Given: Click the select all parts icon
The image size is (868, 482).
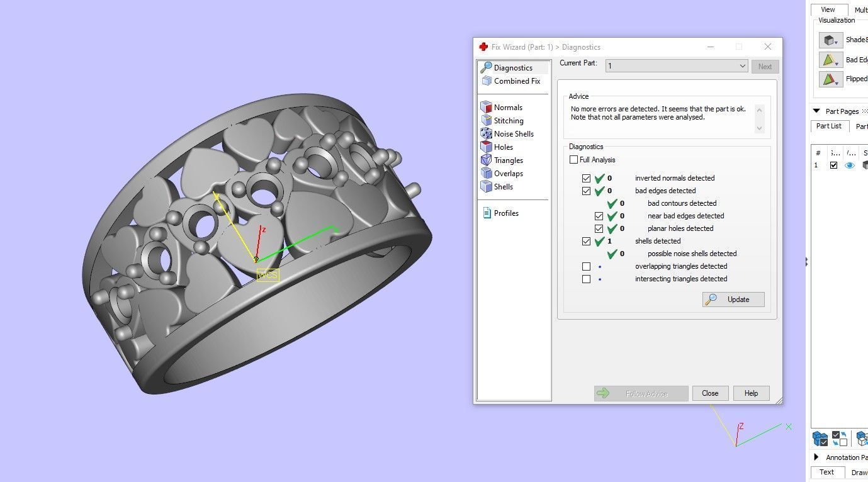Looking at the screenshot, I should 820,438.
